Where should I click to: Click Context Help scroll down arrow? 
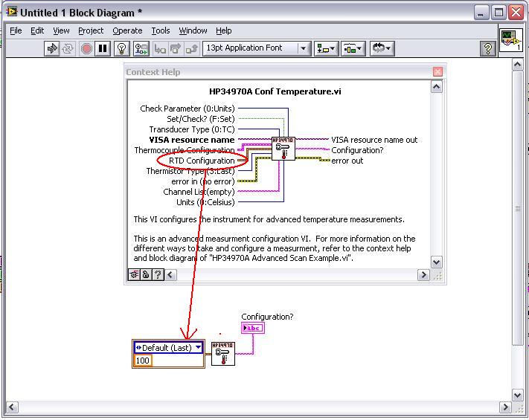(437, 262)
